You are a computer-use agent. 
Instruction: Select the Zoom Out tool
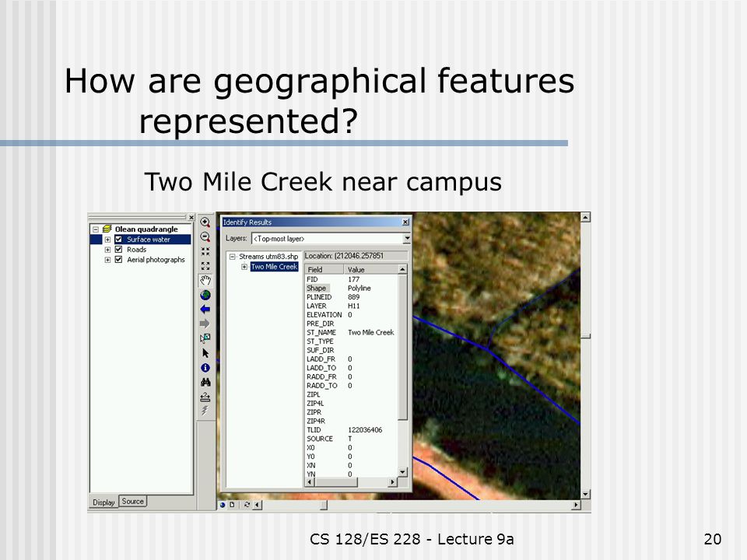point(205,236)
